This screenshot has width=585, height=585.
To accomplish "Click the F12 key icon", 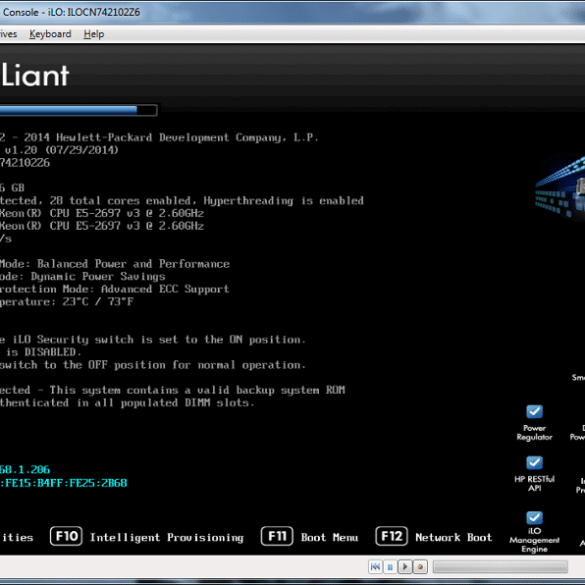I will (391, 536).
